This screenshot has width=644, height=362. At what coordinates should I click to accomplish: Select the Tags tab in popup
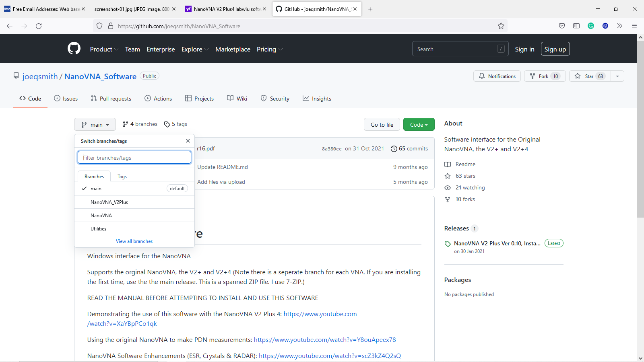coord(122,177)
